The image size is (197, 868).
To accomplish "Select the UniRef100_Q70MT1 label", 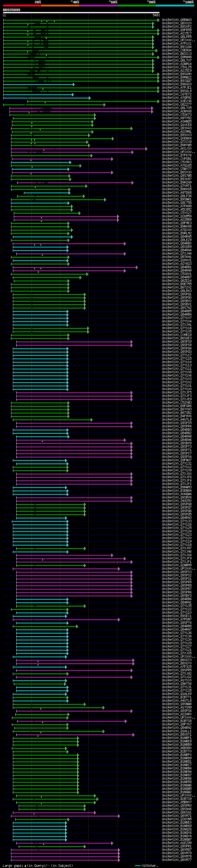I will coord(177,186).
